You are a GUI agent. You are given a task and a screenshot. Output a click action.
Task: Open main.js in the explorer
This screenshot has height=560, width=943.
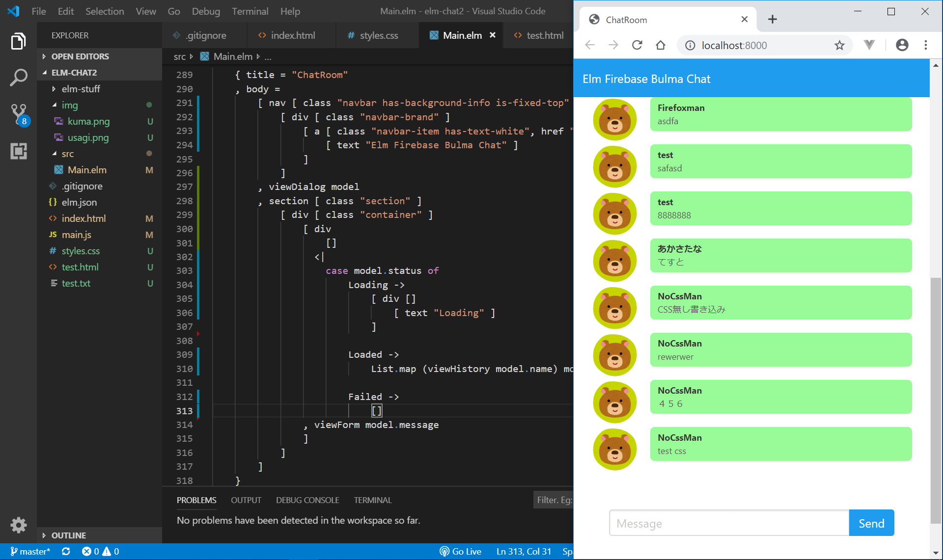click(x=99, y=235)
